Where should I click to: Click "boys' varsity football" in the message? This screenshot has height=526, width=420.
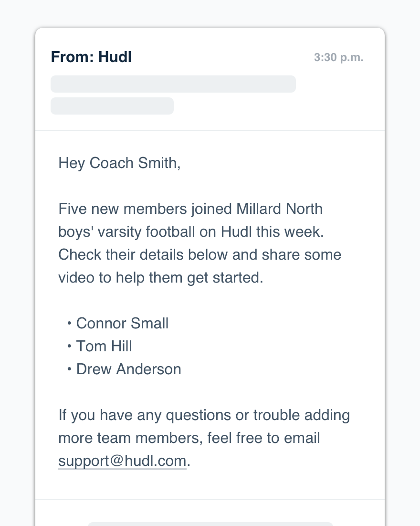(x=126, y=232)
